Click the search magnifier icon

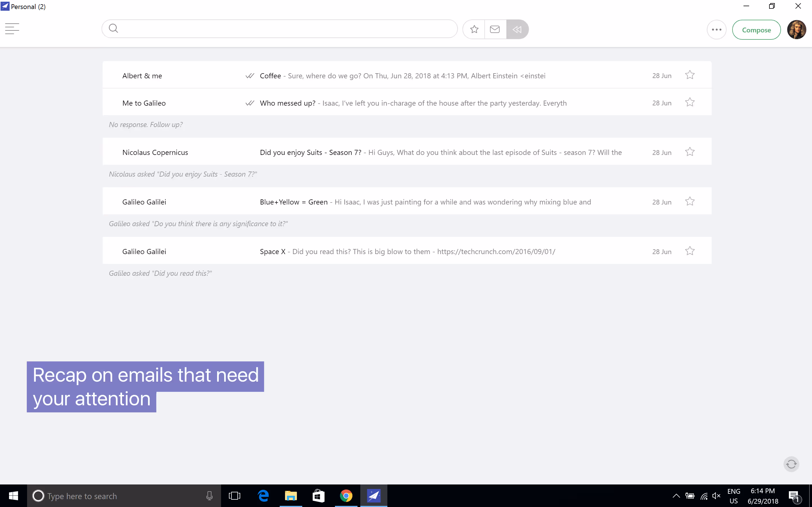113,28
